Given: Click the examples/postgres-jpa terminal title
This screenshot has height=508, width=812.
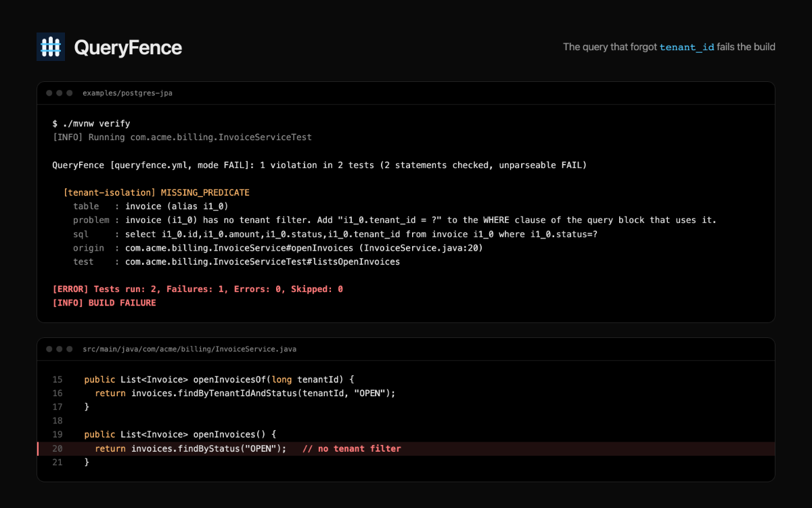Looking at the screenshot, I should (127, 93).
